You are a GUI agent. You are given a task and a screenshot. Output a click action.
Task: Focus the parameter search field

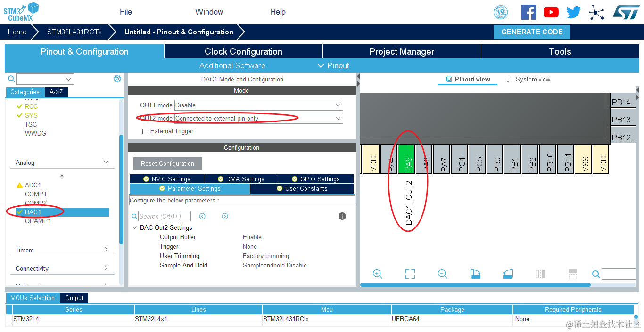coord(165,216)
